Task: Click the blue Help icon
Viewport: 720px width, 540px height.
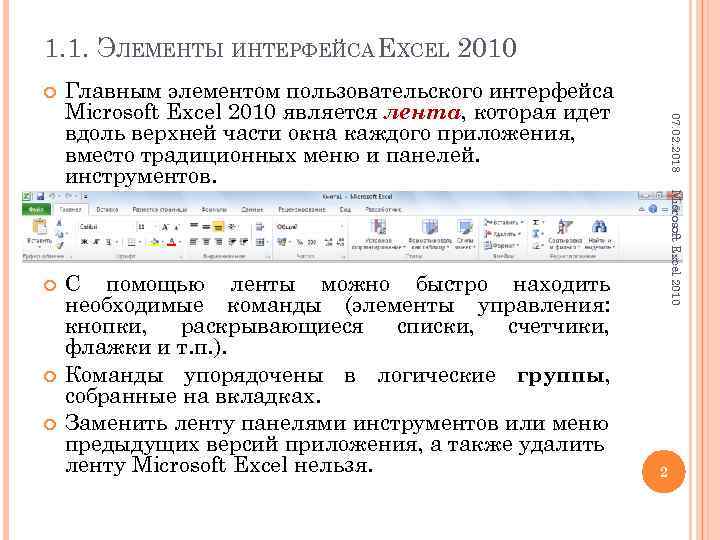Action: [652, 209]
